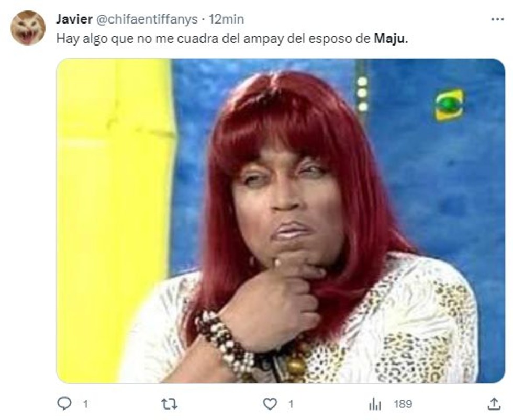Click the share upload icon
The width and height of the screenshot is (513, 420).
(x=494, y=404)
